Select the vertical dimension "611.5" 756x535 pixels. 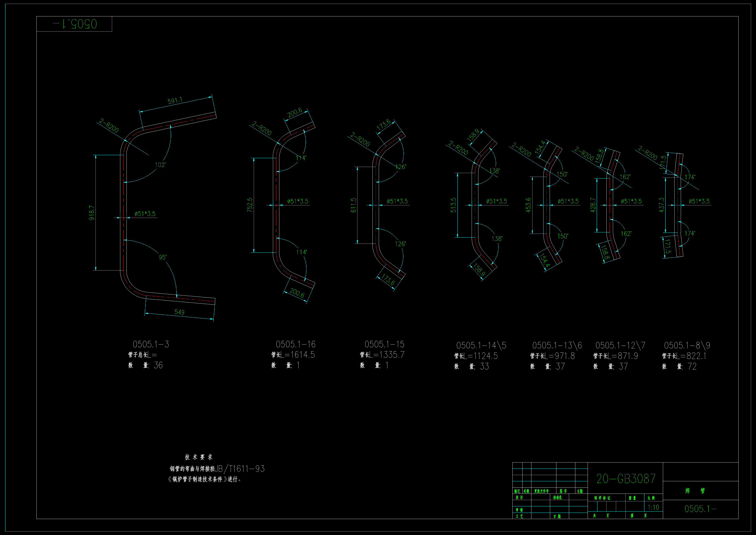[353, 205]
